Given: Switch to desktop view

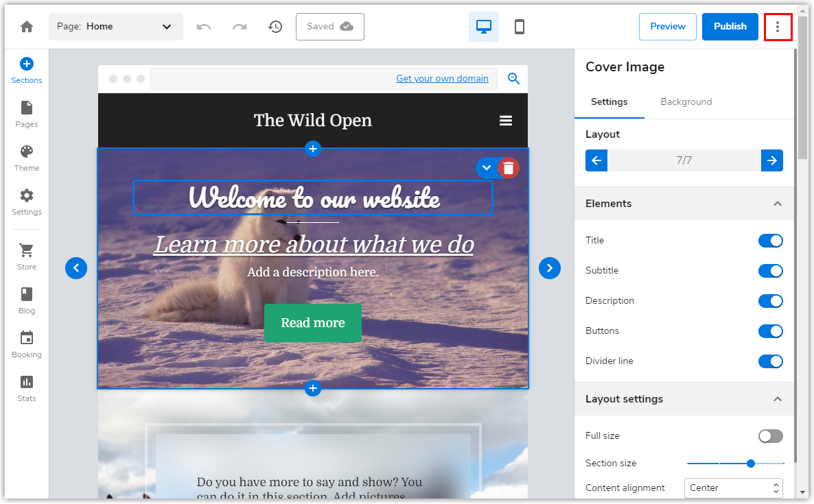Looking at the screenshot, I should (x=483, y=27).
